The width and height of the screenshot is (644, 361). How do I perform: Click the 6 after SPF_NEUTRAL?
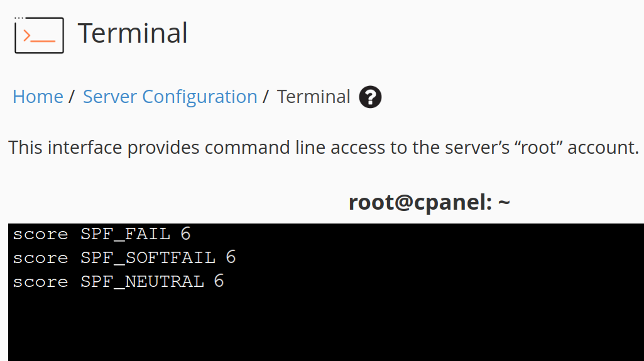[219, 281]
